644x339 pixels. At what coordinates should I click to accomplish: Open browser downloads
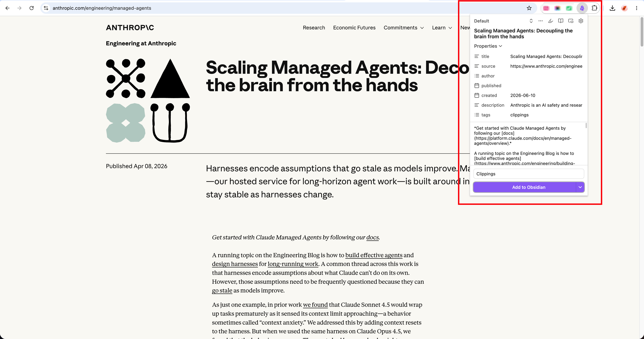click(612, 8)
